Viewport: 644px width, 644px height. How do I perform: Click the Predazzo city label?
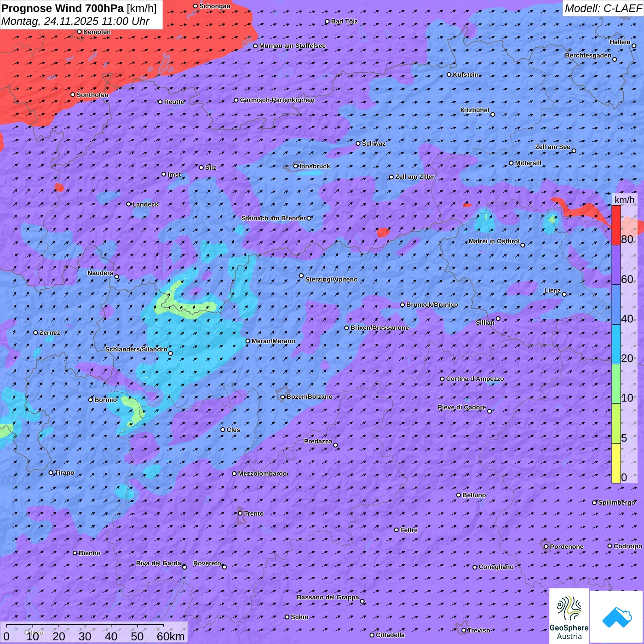tap(318, 441)
